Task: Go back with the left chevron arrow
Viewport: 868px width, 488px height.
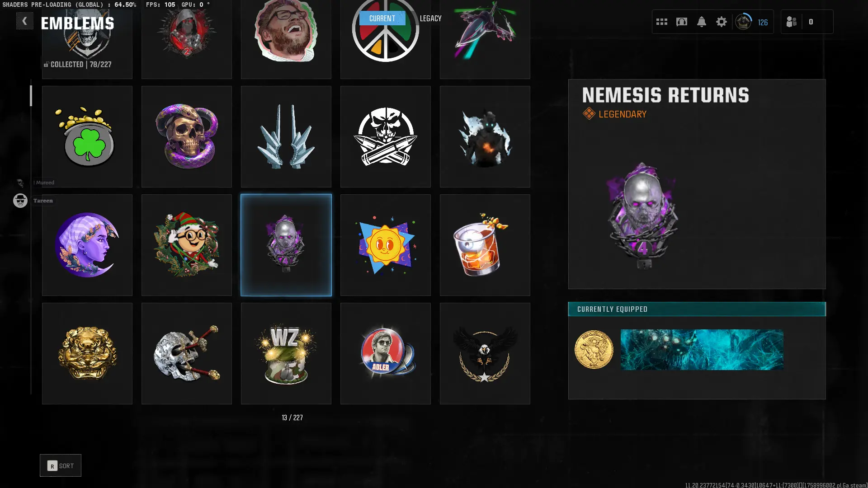Action: [x=24, y=21]
